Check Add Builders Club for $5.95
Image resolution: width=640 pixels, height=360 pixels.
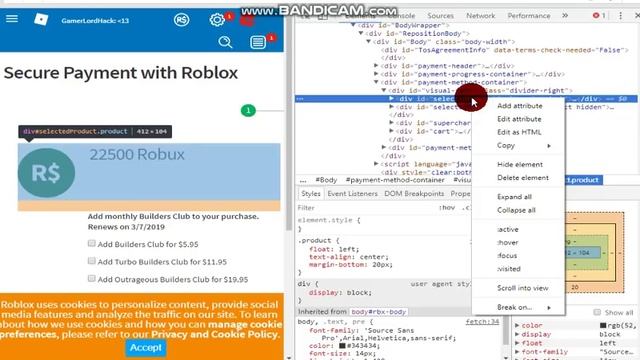point(91,243)
